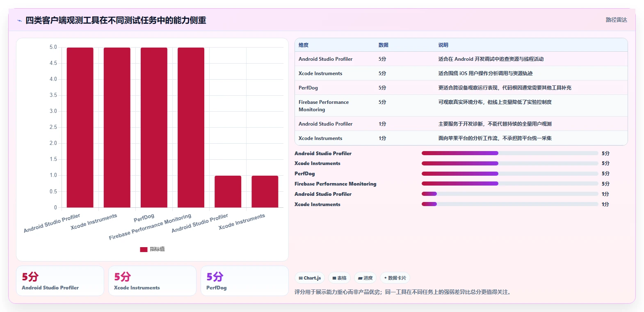Click the description 适合围绕 iOS 用户操作分析调用与资源轨迹
Screen dimensions: 644x312
pos(485,73)
